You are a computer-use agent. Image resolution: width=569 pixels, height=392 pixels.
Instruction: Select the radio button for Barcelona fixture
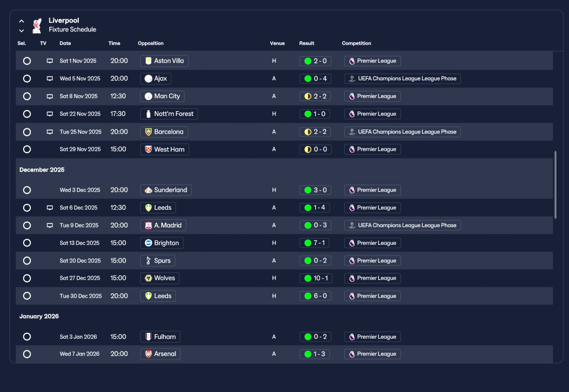27,132
